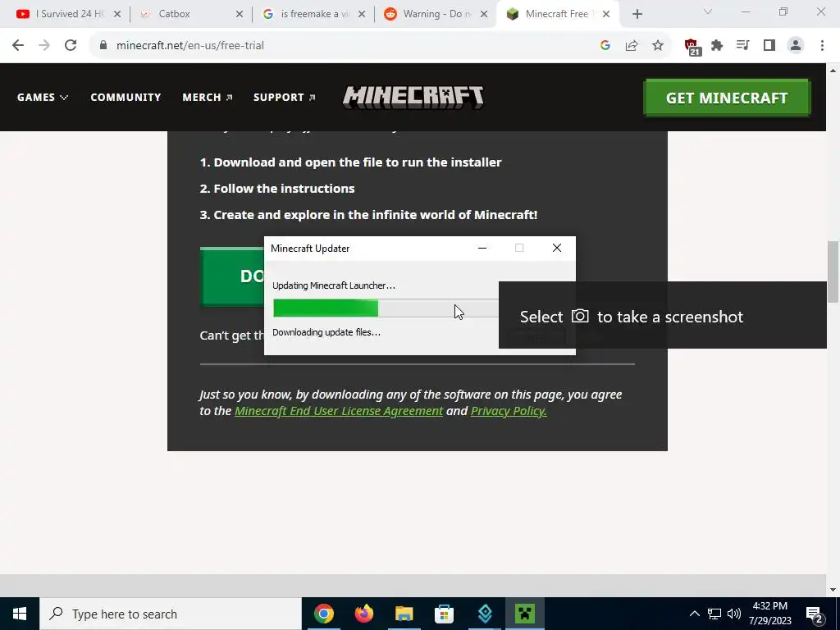
Task: Click the taskbar search box
Action: tap(171, 614)
